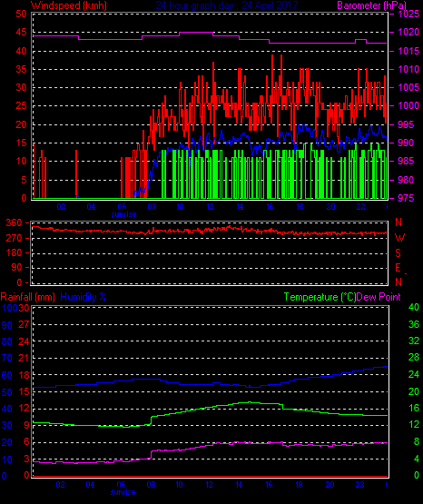Image resolution: width=423 pixels, height=504 pixels.
Task: Click the 990 barometer axis value
Action: (406, 143)
